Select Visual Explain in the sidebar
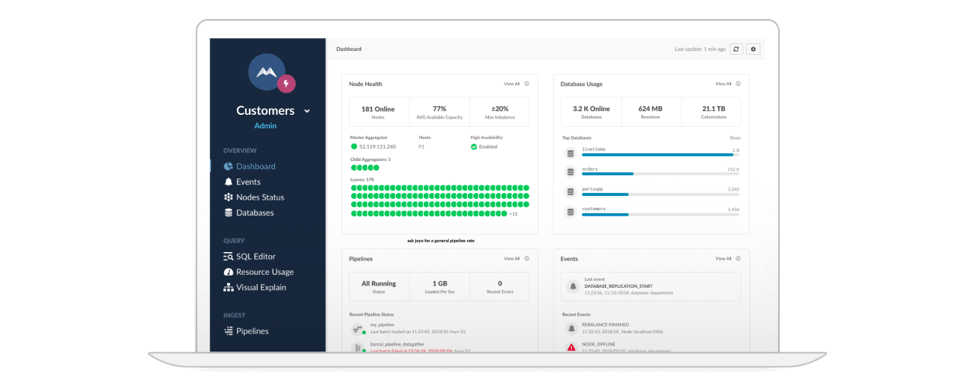This screenshot has width=974, height=383. (255, 287)
